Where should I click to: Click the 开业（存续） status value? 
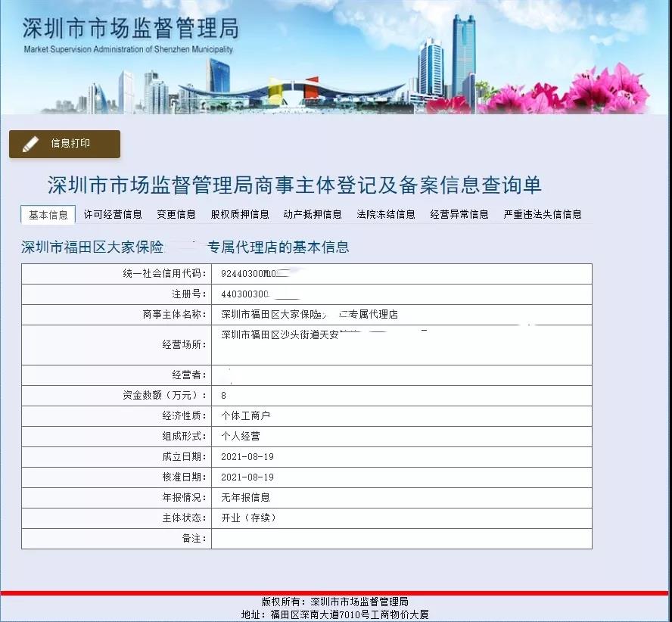pyautogui.click(x=248, y=518)
